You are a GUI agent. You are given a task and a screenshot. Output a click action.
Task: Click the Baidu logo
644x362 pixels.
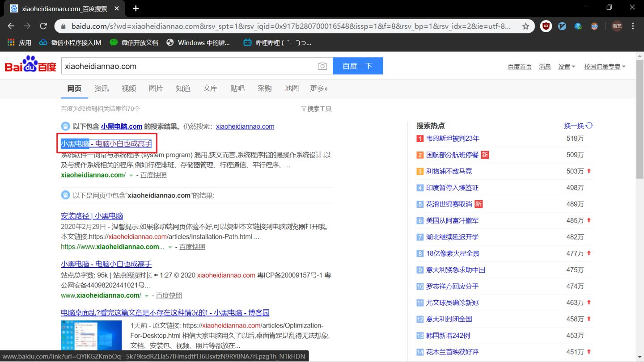coord(30,65)
